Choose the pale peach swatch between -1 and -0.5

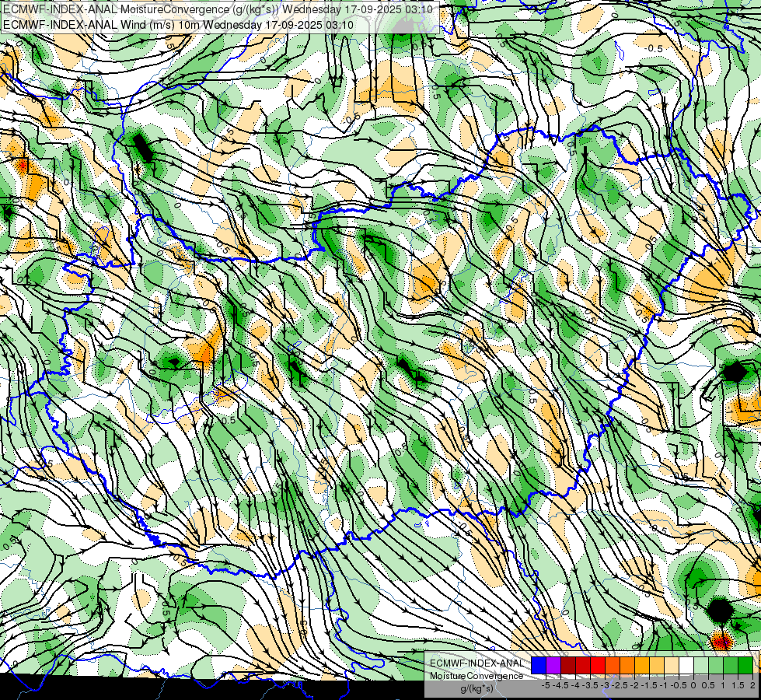[671, 665]
